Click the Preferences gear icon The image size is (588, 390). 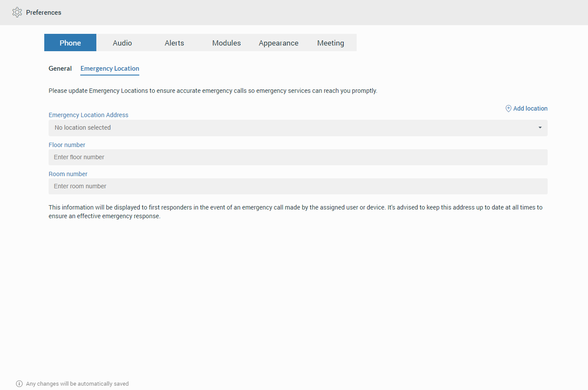click(17, 12)
